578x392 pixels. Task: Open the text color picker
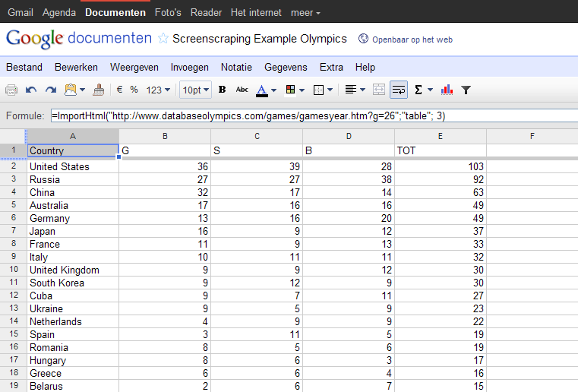click(x=265, y=90)
